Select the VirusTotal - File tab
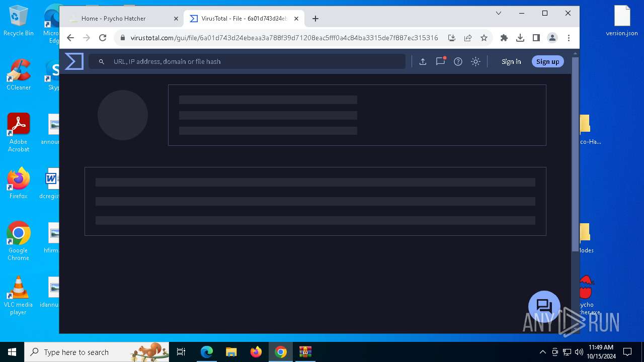Screen dimensions: 644x362 (x=244, y=19)
